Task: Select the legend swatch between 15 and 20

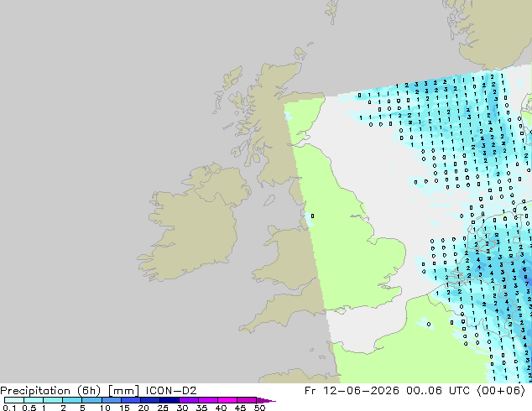Action: pyautogui.click(x=131, y=400)
